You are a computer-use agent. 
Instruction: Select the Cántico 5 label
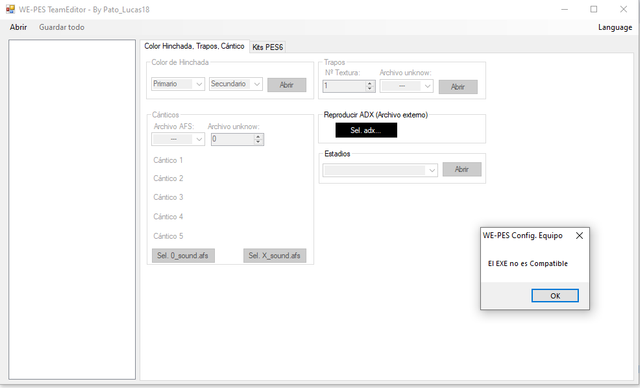[x=168, y=236]
